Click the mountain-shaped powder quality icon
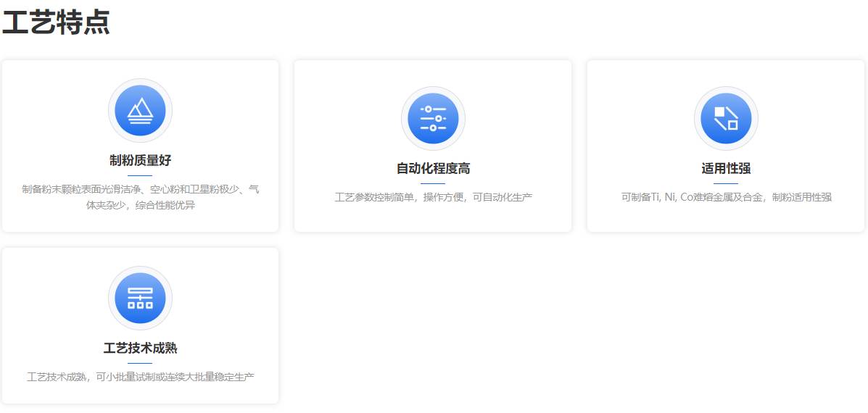 point(140,110)
